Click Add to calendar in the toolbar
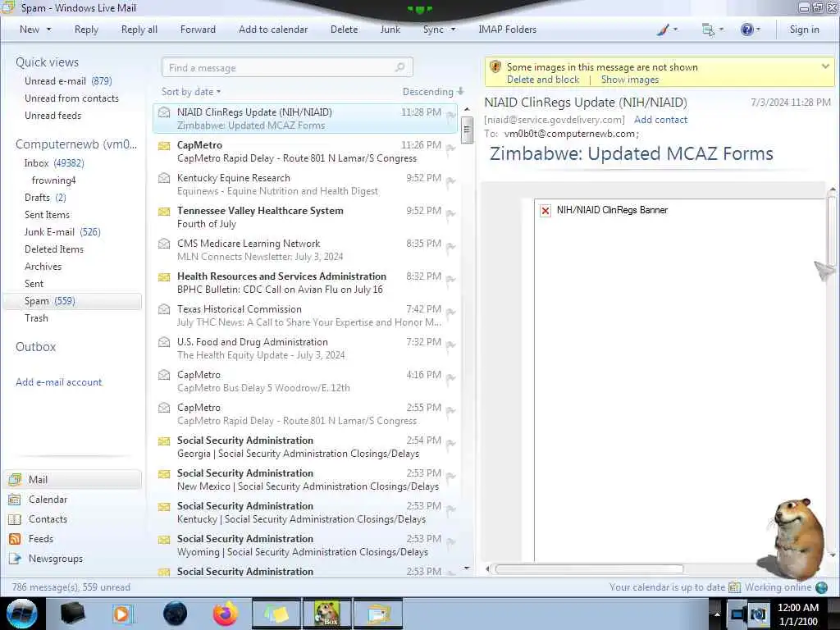The image size is (840, 630). coord(273,30)
